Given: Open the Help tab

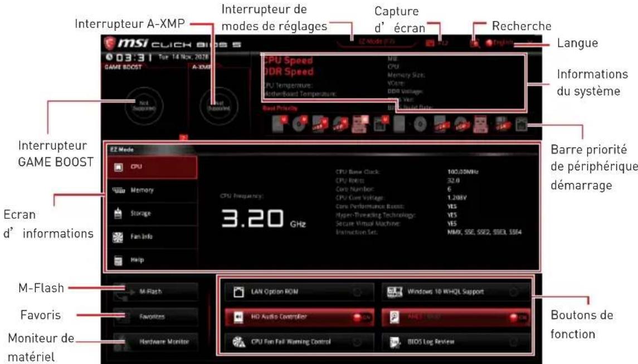Looking at the screenshot, I should [x=152, y=260].
